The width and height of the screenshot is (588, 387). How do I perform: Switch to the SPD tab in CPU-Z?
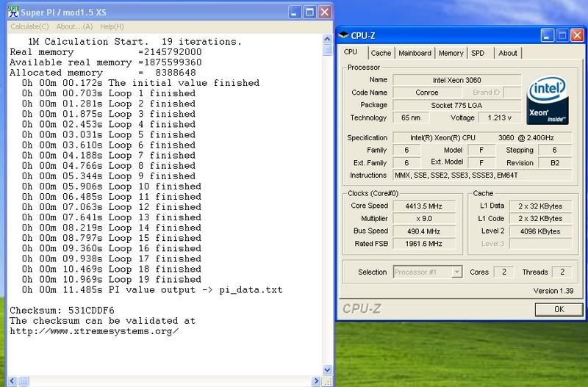click(478, 53)
